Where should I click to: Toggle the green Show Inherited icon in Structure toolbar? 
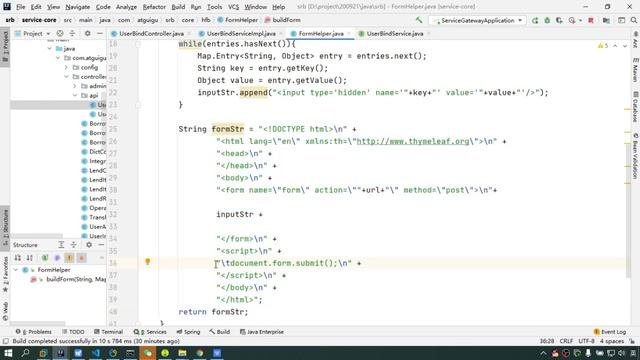pyautogui.click(x=45, y=258)
